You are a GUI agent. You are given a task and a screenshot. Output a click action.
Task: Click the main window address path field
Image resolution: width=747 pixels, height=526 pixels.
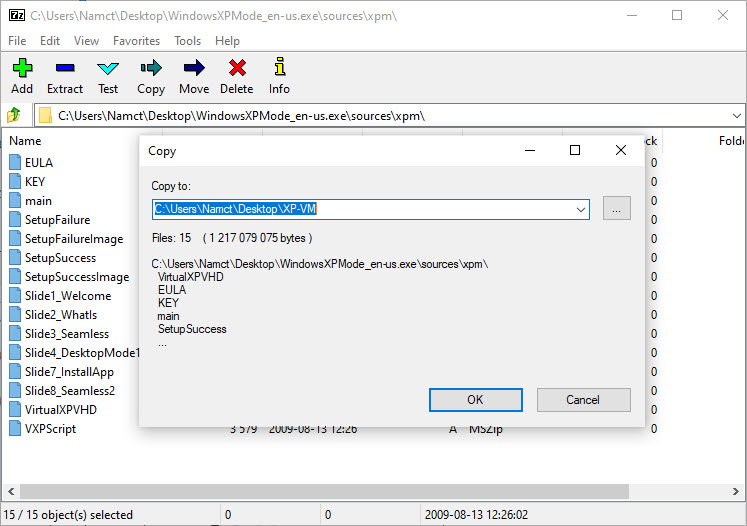click(x=390, y=116)
